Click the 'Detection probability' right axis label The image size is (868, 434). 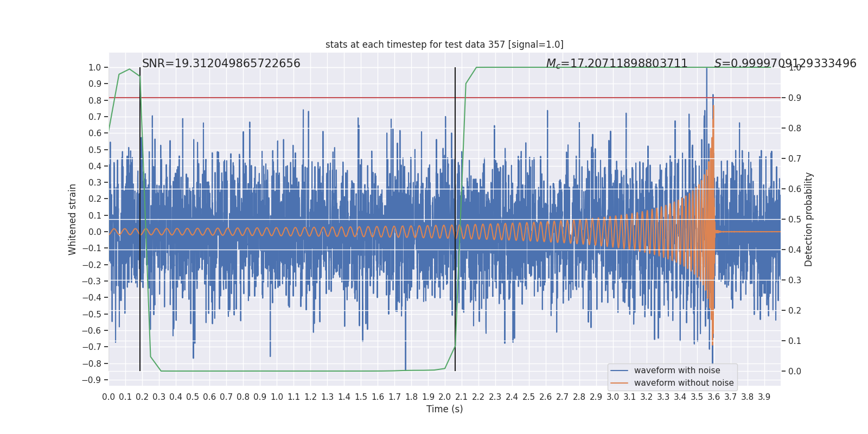809,219
